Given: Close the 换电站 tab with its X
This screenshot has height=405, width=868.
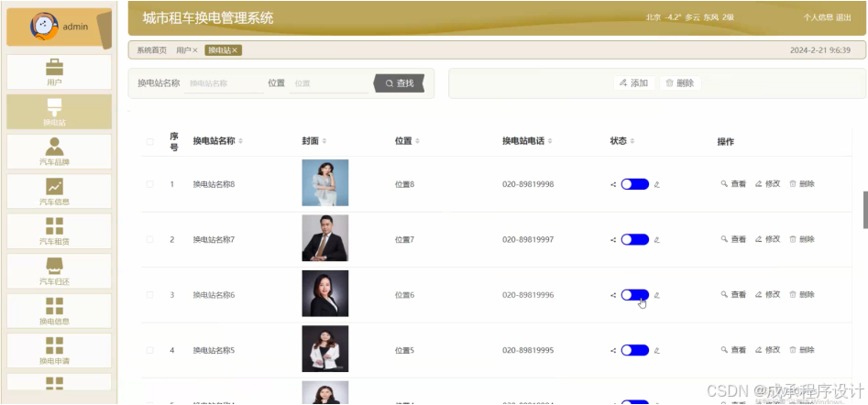Looking at the screenshot, I should coord(235,50).
